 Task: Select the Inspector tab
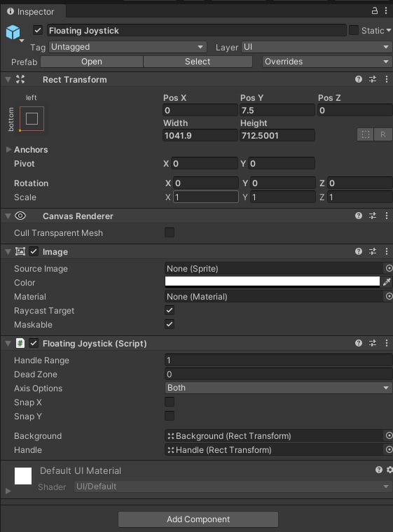click(x=34, y=11)
